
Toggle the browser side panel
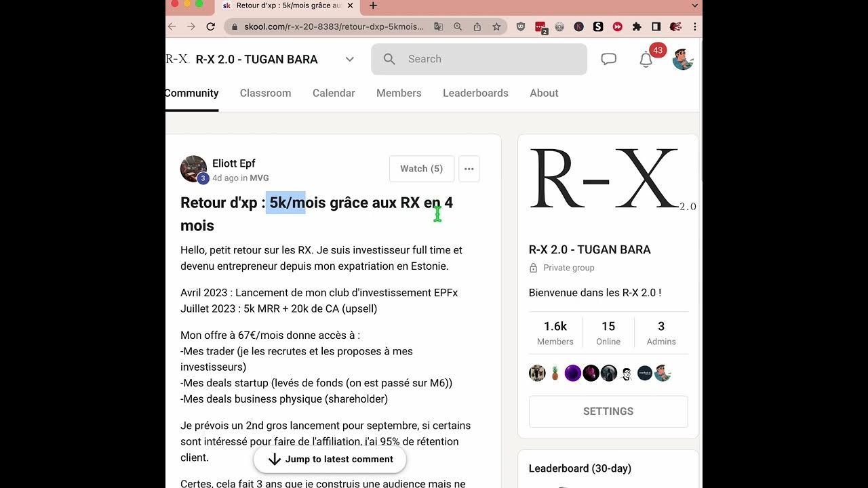click(656, 26)
